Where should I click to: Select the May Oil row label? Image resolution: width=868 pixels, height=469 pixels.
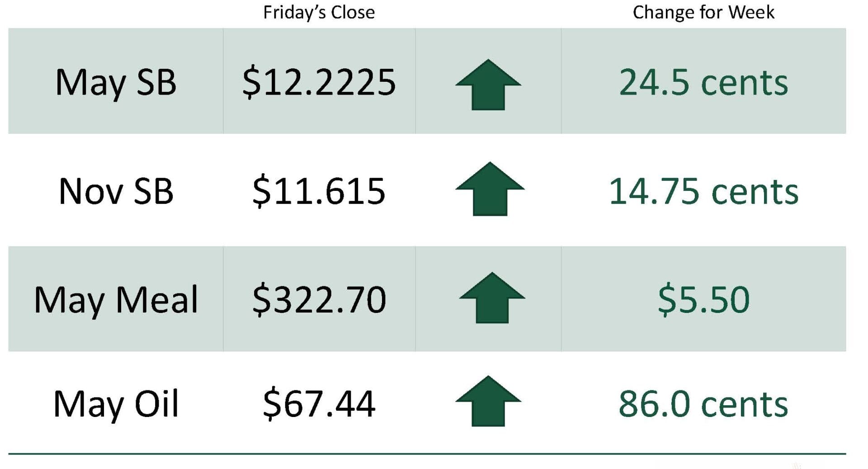coord(116,403)
